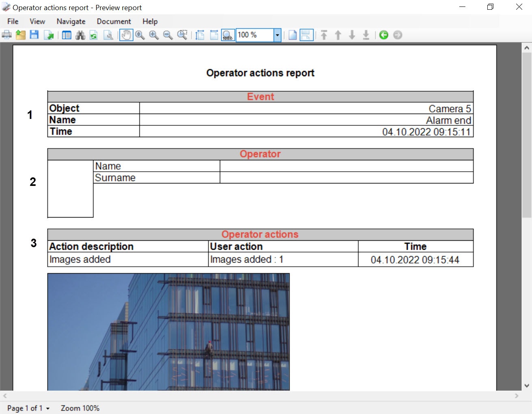
Task: Expand the zoom percentage dropdown arrow
Action: coord(277,35)
